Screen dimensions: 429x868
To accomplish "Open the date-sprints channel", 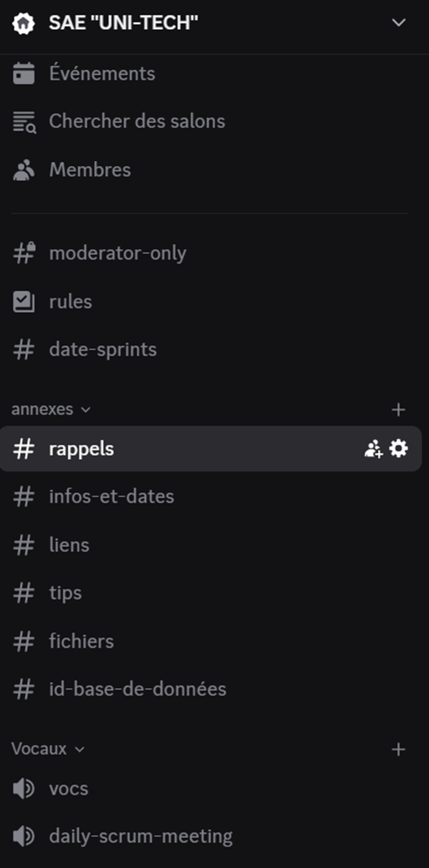I will coord(103,350).
